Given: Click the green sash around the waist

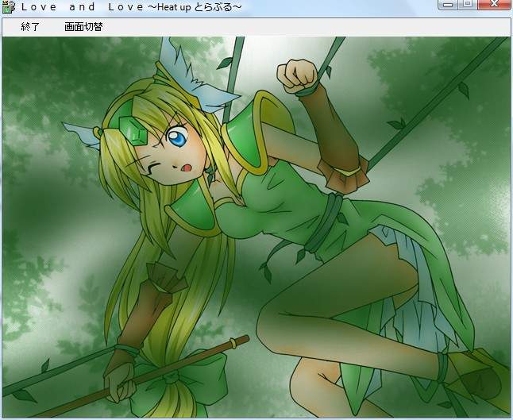Looking at the screenshot, I should click(x=332, y=220).
